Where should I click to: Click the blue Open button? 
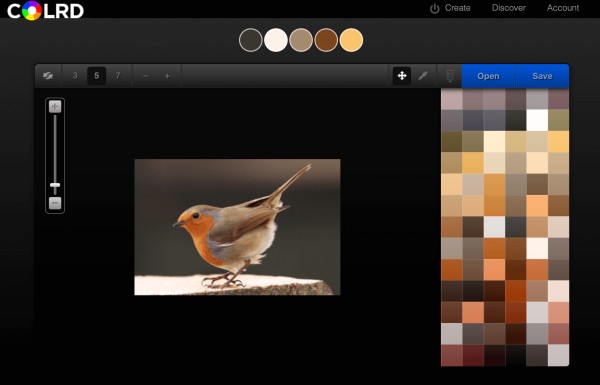click(x=488, y=76)
